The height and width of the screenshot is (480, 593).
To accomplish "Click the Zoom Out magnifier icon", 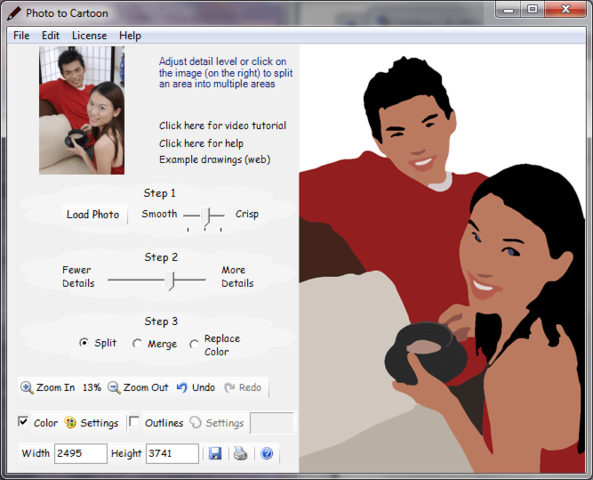I will (x=114, y=388).
